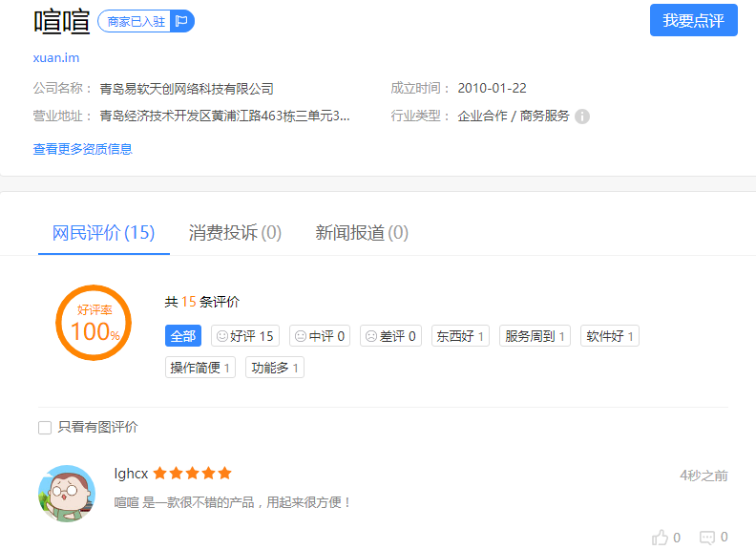This screenshot has height=550, width=756.
Task: Click lghcx's five-star rating
Action: [x=193, y=474]
